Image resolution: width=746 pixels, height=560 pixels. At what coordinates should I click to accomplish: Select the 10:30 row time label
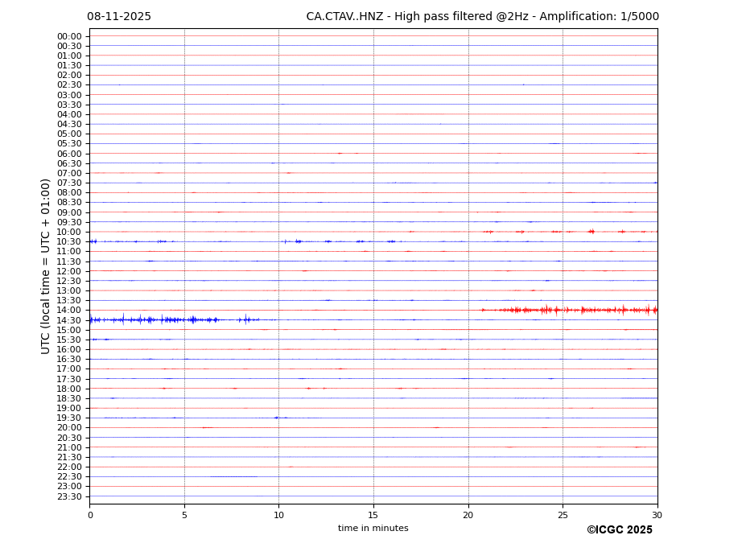[68, 242]
